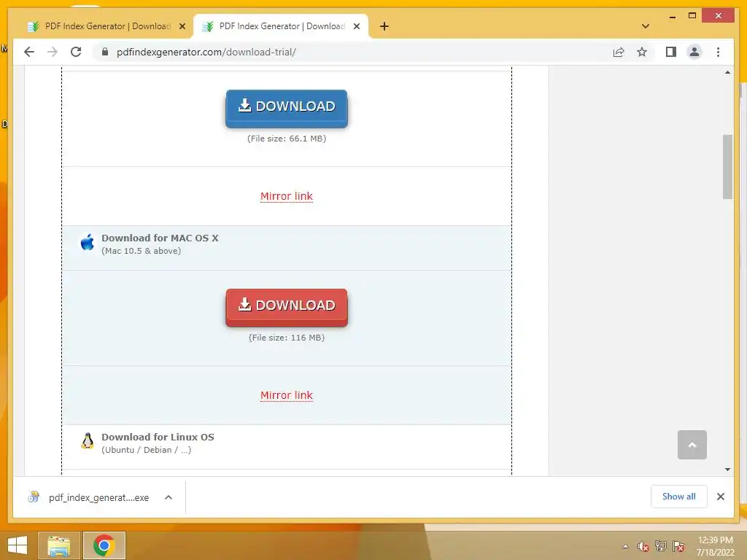Screen dimensions: 747x560
Task: Click the taskbar clock 12:39 PM
Action: (x=715, y=540)
